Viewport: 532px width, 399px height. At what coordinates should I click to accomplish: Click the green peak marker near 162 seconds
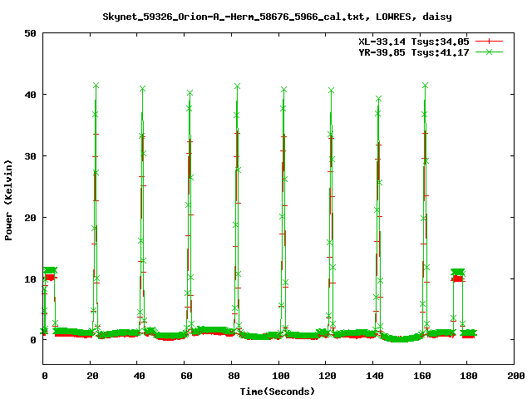click(425, 85)
